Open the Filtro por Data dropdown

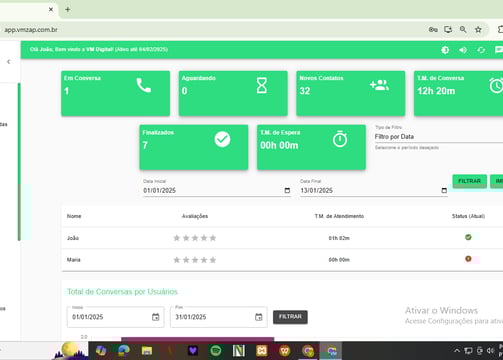(x=439, y=137)
